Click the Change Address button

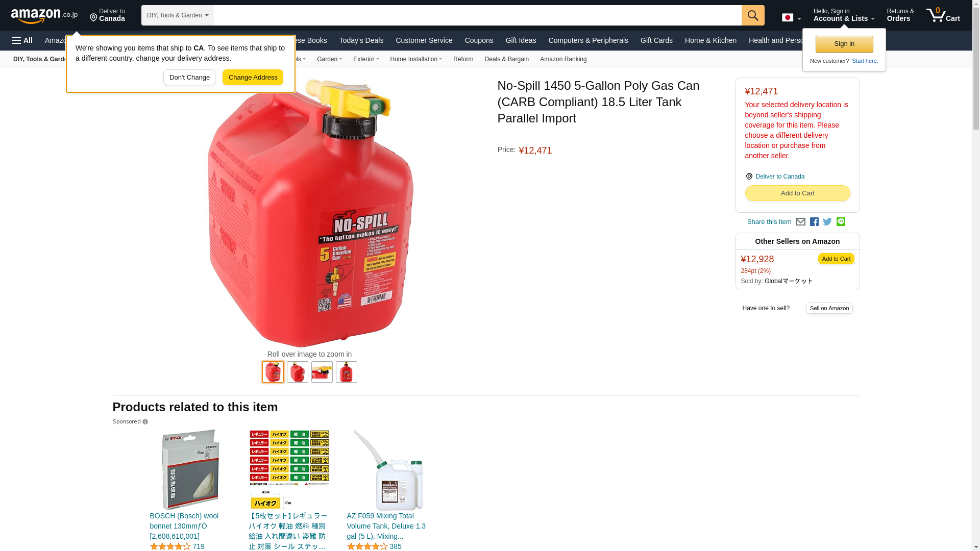253,78
